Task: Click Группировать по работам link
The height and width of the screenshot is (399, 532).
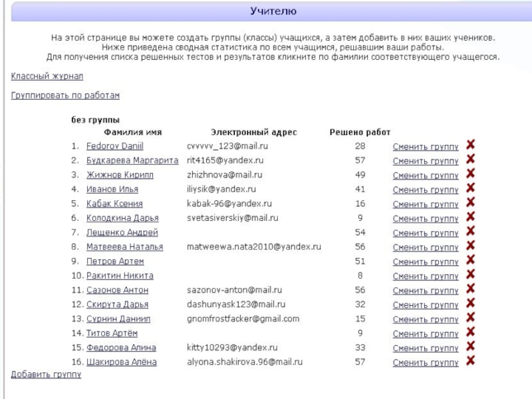Action: (x=65, y=96)
